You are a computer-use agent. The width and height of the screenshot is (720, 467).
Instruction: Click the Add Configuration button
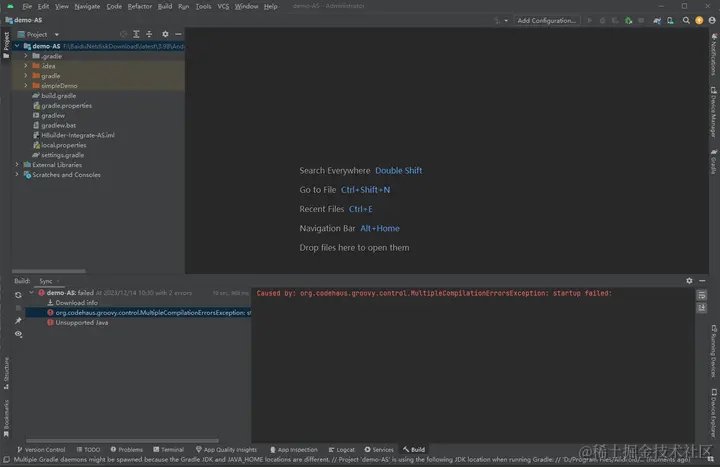tap(546, 21)
